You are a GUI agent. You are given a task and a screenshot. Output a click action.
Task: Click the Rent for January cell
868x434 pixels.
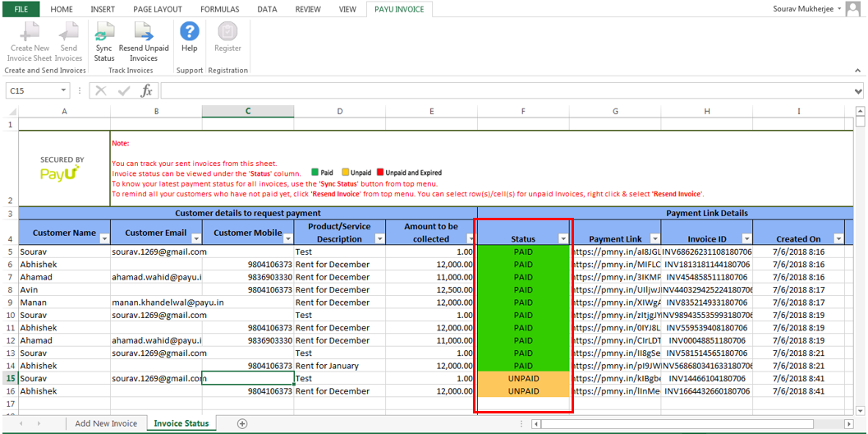340,366
